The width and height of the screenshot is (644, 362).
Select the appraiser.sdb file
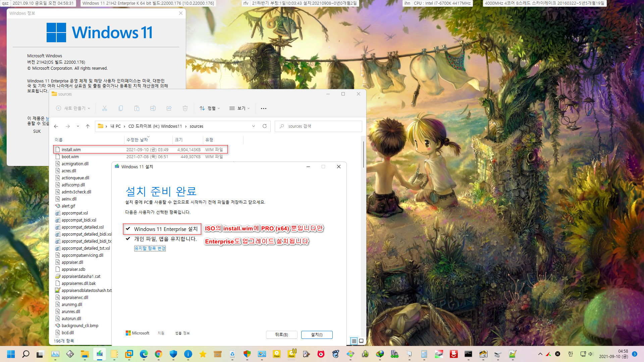click(x=73, y=269)
